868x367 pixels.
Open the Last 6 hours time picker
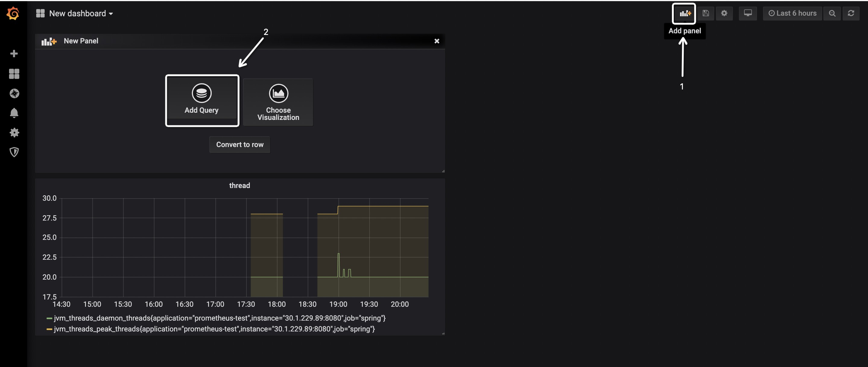[792, 14]
